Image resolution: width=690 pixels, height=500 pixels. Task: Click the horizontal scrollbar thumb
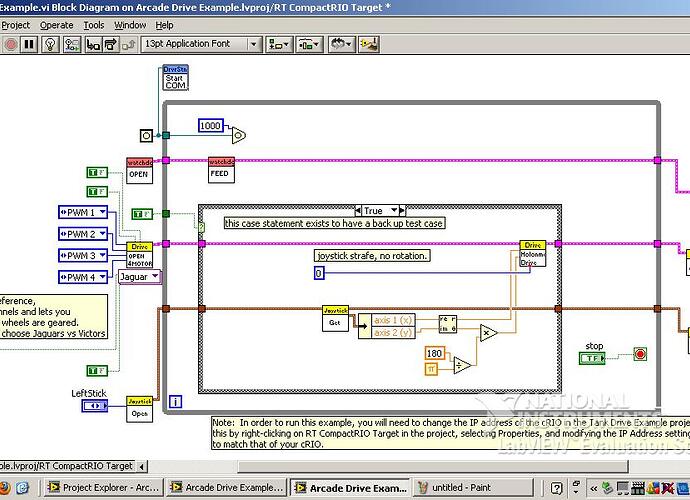click(433, 466)
